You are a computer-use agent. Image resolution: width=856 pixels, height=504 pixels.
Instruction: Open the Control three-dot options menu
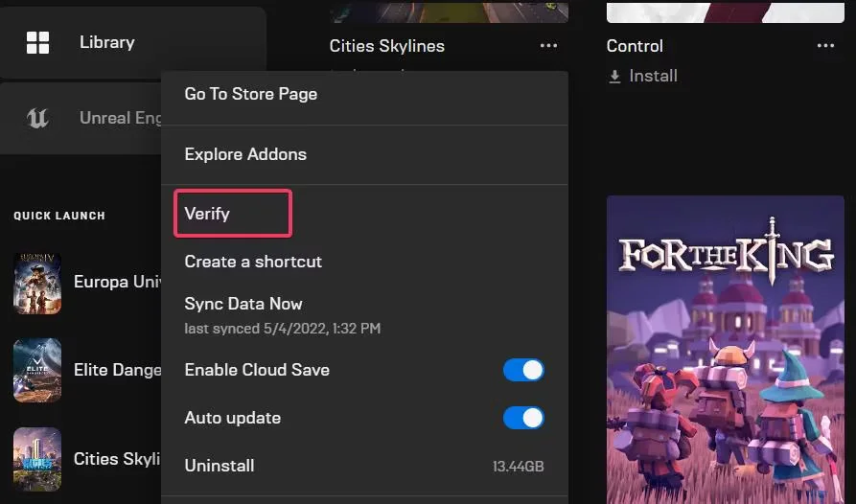[x=825, y=46]
